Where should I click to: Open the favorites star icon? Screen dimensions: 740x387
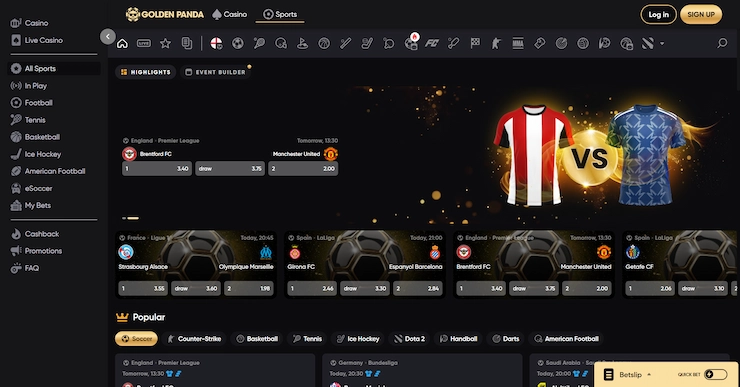click(x=165, y=43)
